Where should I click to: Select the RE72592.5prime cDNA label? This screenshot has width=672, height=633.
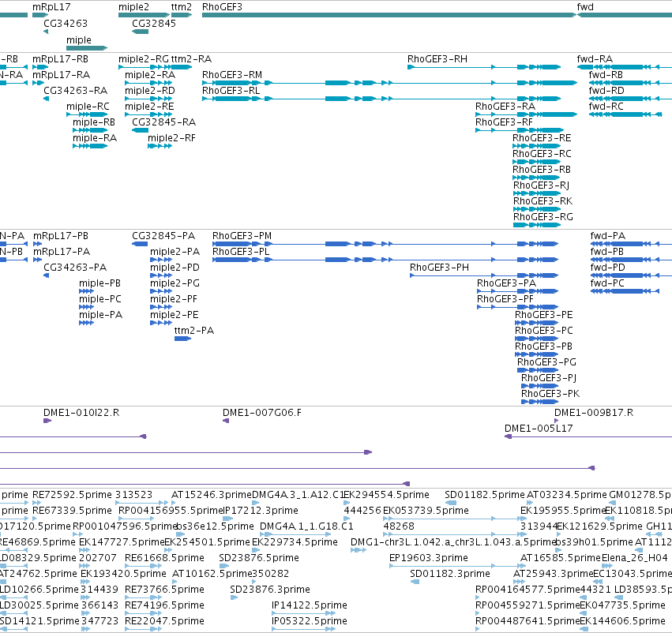click(x=72, y=495)
